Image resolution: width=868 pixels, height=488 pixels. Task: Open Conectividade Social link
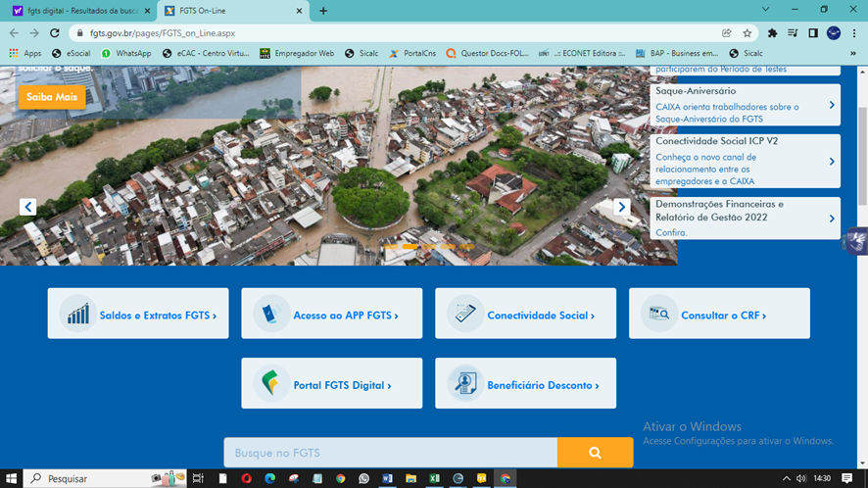[x=525, y=315]
